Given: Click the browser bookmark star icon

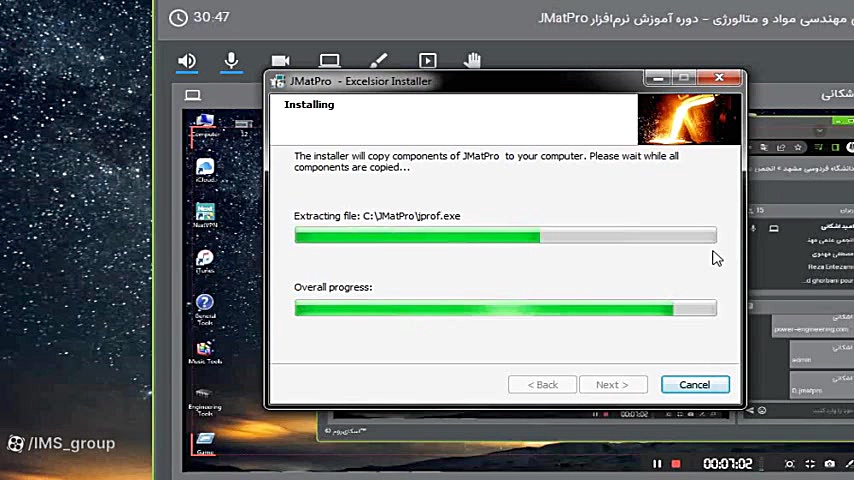Looking at the screenshot, I should pyautogui.click(x=798, y=147).
